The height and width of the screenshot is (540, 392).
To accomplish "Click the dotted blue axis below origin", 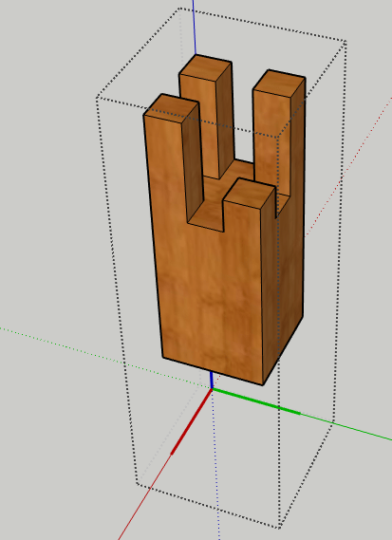I will [215, 465].
